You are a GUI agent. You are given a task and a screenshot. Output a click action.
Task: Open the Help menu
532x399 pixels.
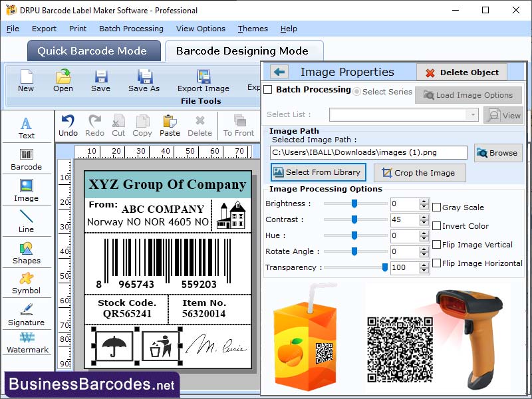click(x=289, y=29)
